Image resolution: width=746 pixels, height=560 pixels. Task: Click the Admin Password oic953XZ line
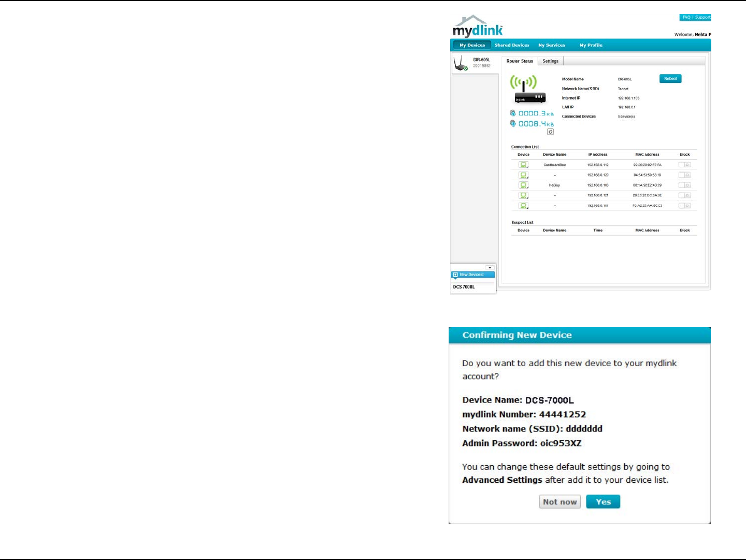[x=522, y=443]
